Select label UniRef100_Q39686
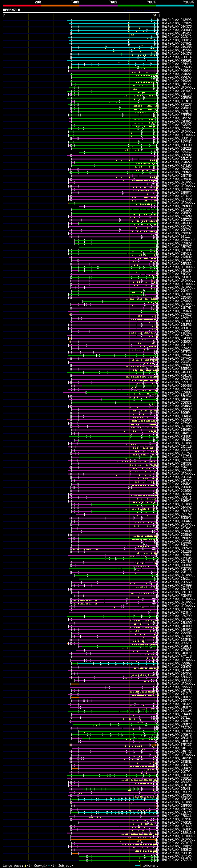Screen dimensions: 197x868 (177, 67)
